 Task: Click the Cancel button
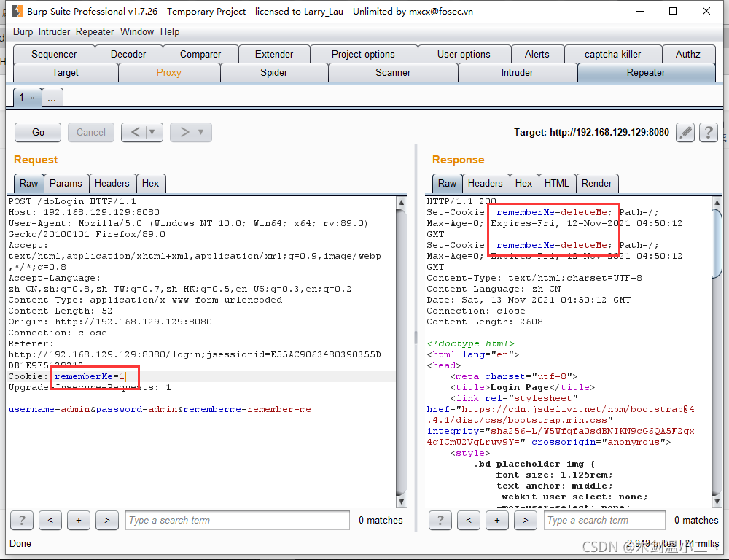coord(91,133)
